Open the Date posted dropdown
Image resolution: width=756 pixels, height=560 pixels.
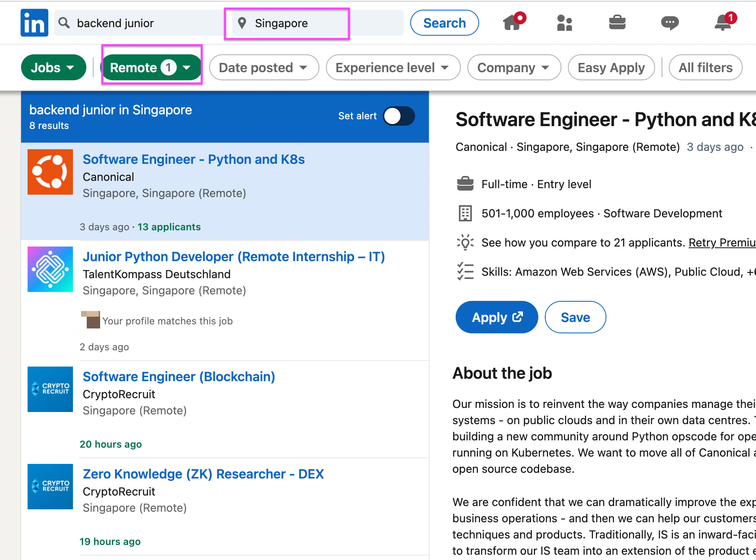click(x=263, y=67)
